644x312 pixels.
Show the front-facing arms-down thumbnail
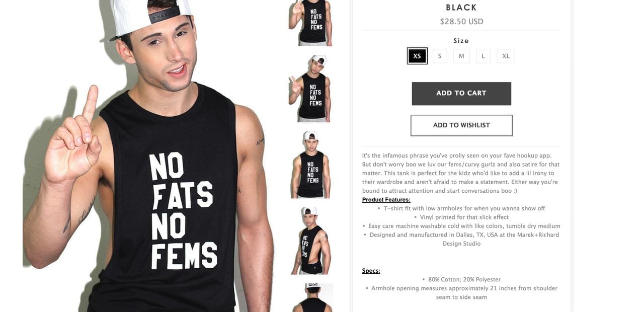pos(310,165)
